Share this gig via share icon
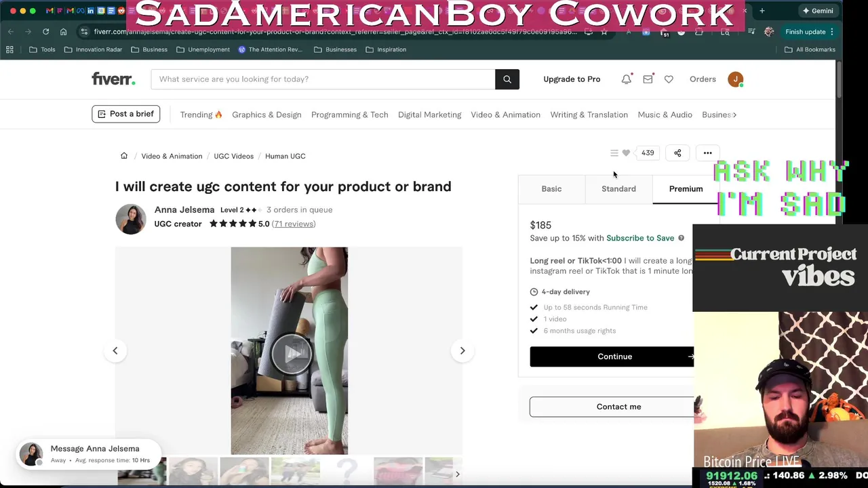 (677, 153)
